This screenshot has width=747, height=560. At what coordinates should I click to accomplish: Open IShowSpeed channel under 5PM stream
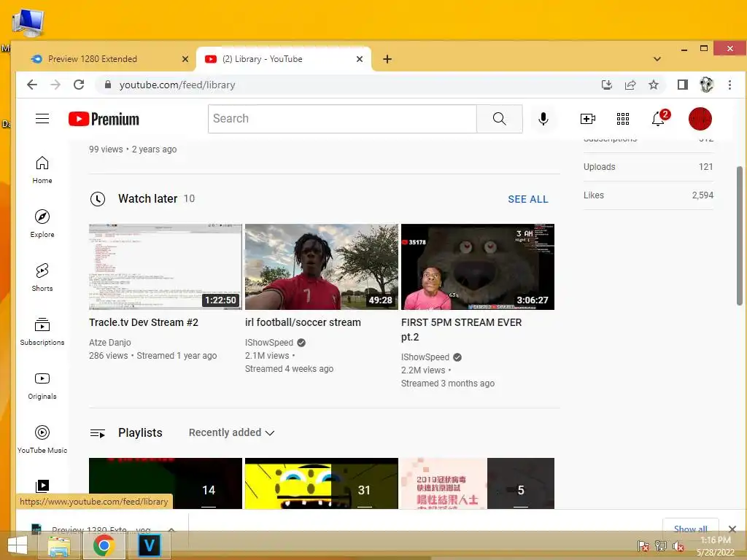click(425, 357)
